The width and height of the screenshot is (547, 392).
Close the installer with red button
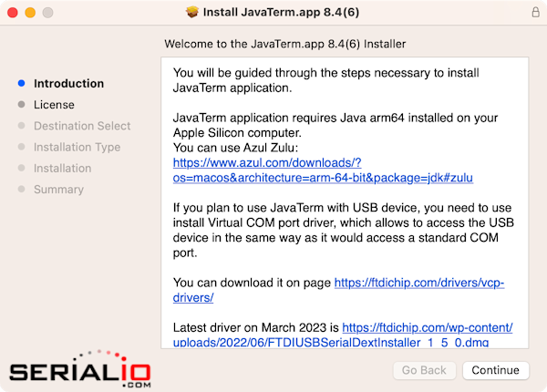click(13, 13)
